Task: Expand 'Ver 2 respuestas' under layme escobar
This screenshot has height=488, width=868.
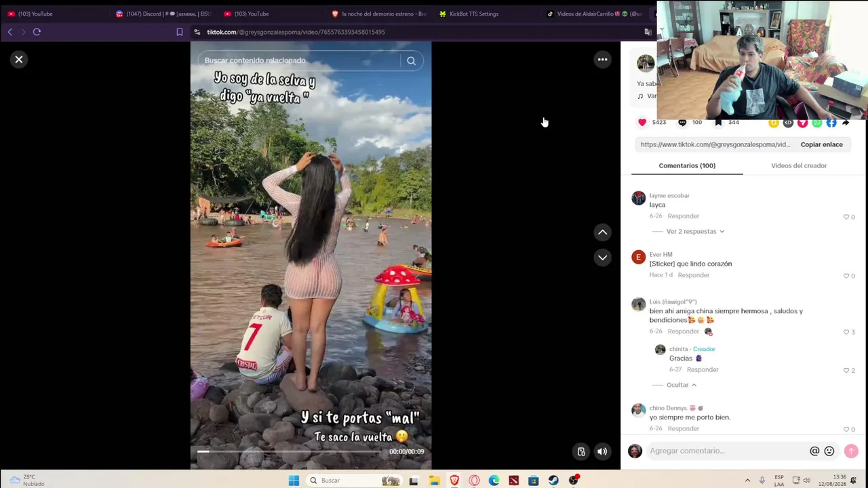Action: point(695,232)
